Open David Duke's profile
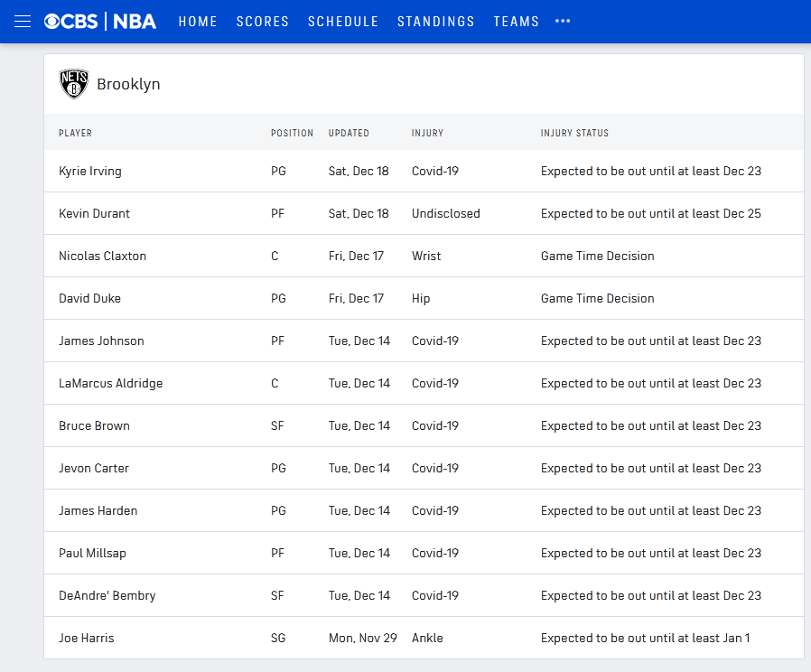The image size is (811, 672). (x=89, y=299)
